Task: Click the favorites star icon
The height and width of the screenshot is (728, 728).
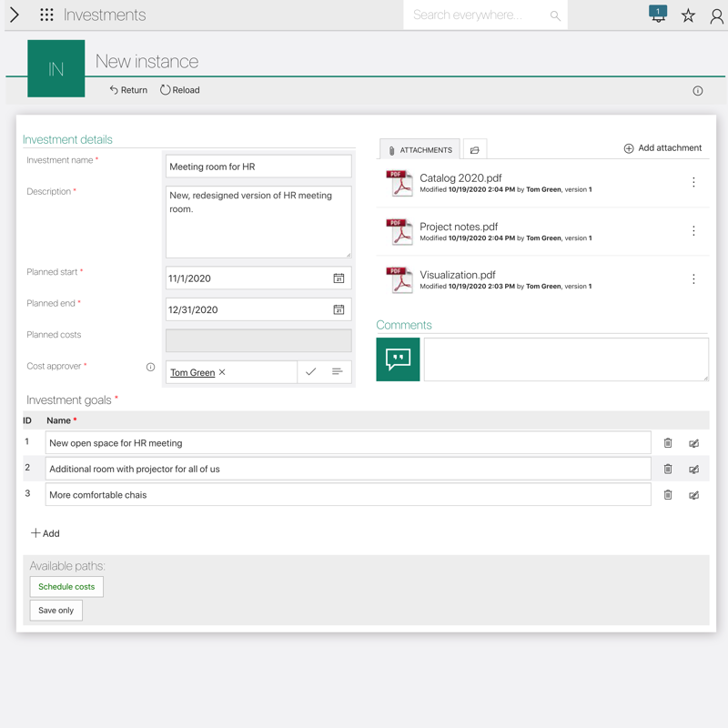Action: click(x=688, y=15)
